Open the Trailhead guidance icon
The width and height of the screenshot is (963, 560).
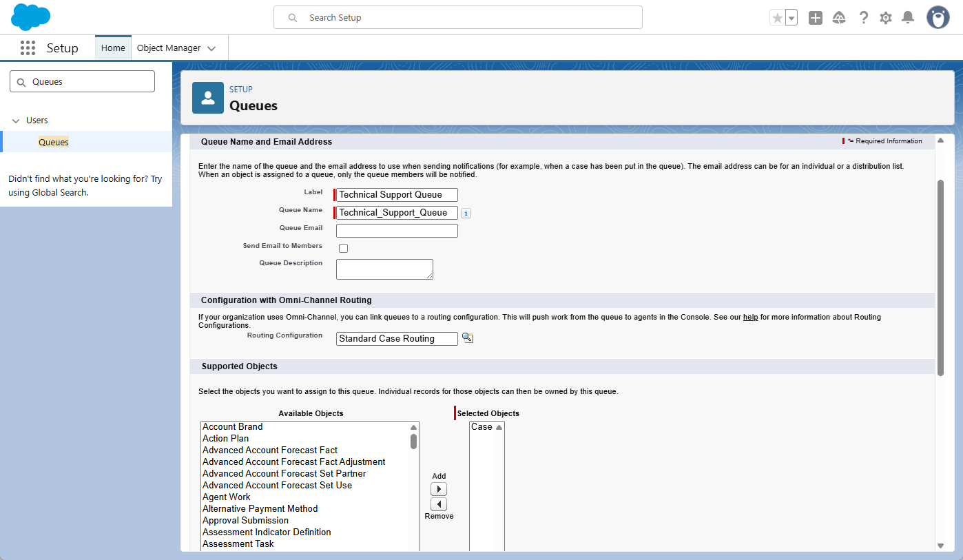tap(839, 18)
